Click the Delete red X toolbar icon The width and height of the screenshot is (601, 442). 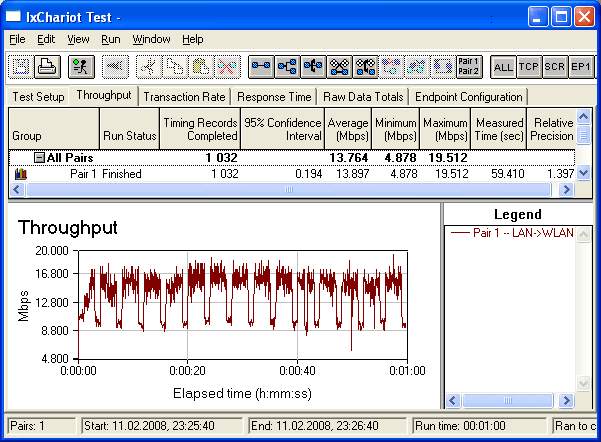tap(227, 67)
